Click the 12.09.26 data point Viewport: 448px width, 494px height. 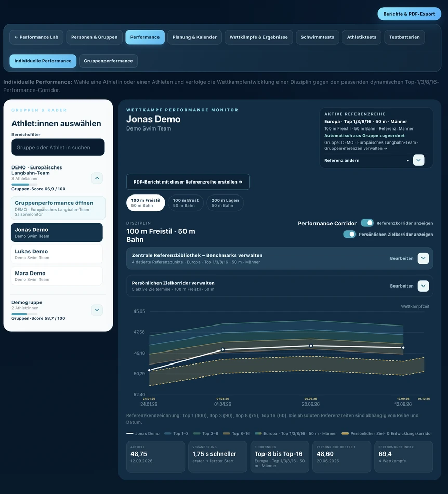403,348
